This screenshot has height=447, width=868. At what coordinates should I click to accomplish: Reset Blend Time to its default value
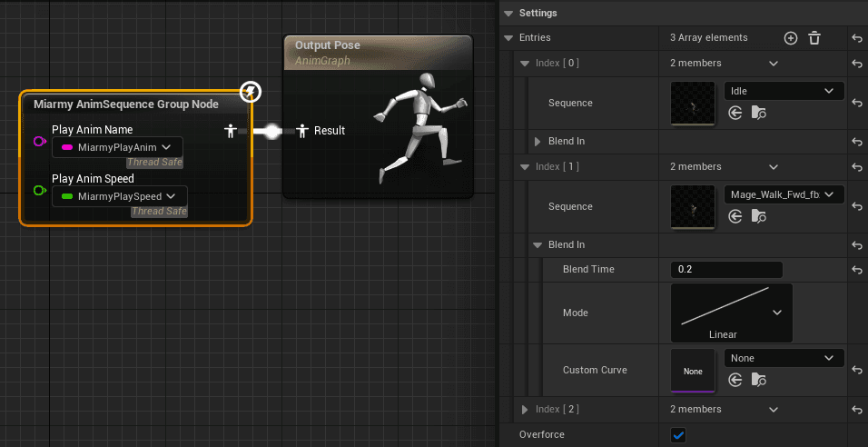pos(857,270)
